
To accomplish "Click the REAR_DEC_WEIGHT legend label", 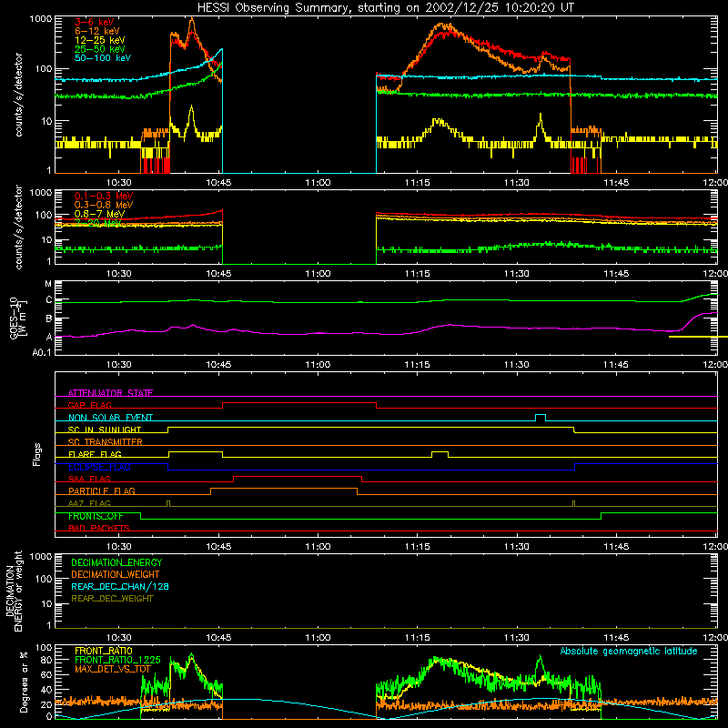I will click(x=112, y=599).
